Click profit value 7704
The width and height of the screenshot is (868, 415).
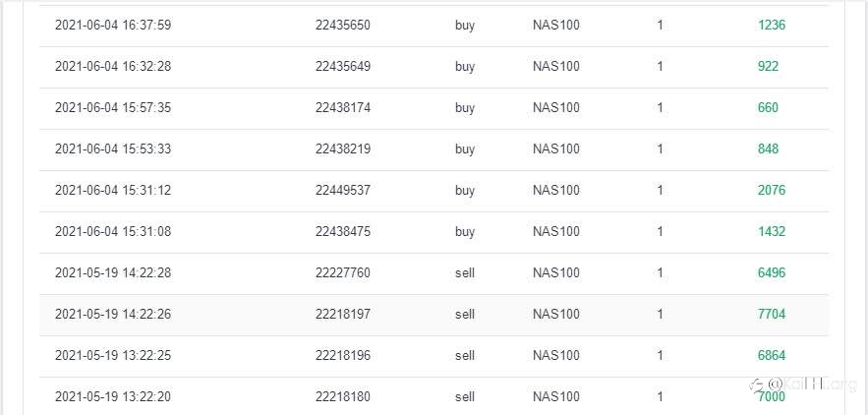tap(771, 314)
